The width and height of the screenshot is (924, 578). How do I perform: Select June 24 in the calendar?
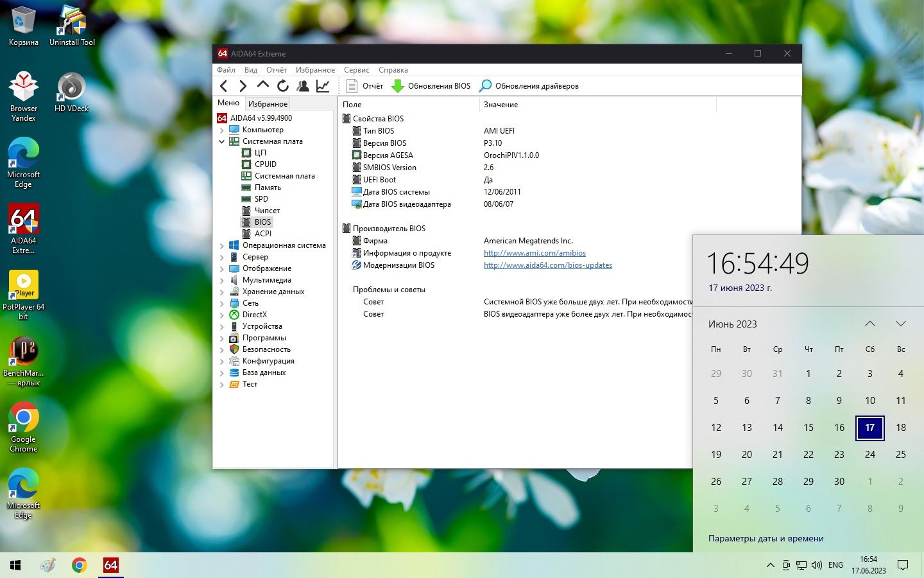tap(870, 455)
